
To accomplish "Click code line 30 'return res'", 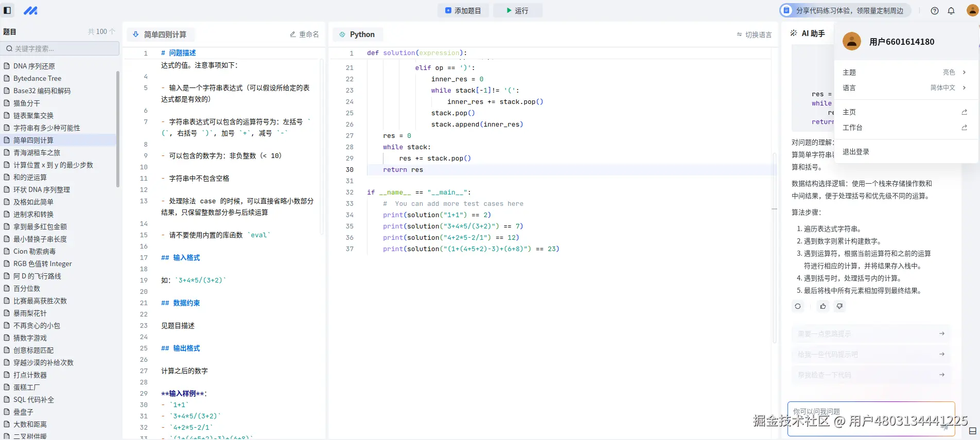I will 403,169.
